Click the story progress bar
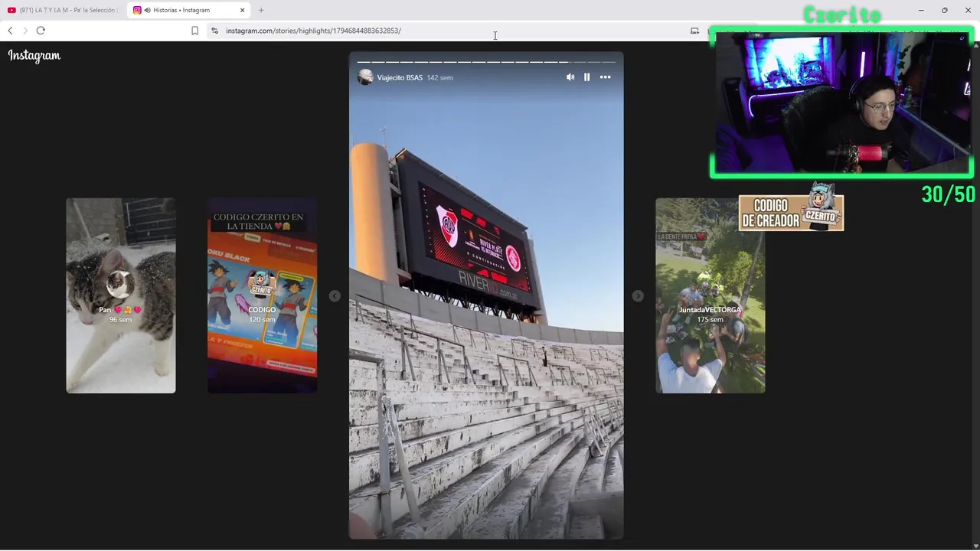980x551 pixels. pos(486,61)
